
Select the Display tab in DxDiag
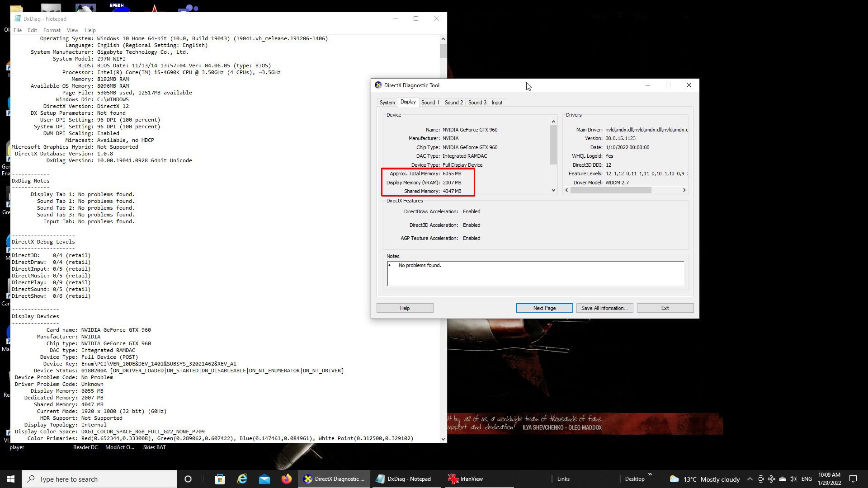(x=408, y=102)
